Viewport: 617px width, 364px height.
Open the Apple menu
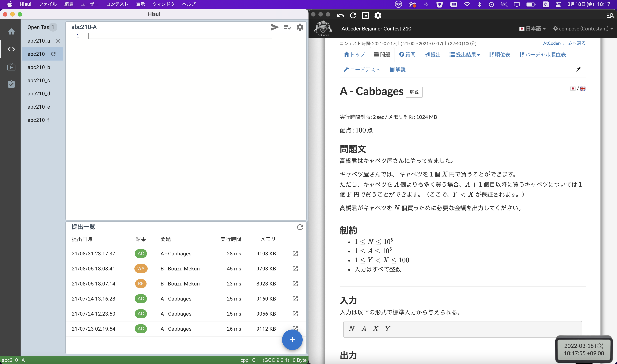pyautogui.click(x=10, y=4)
